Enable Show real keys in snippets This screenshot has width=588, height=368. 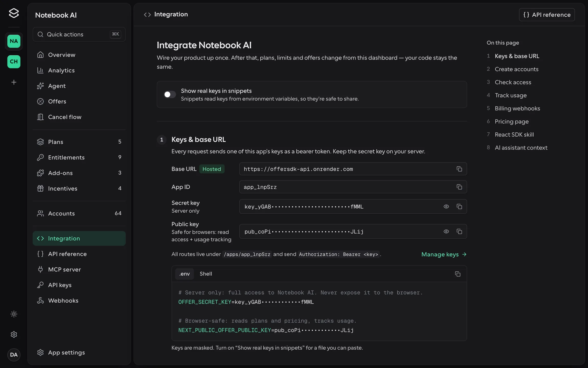(x=170, y=95)
